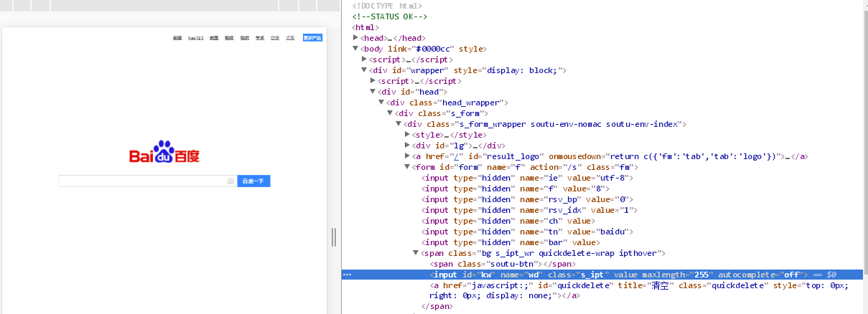Screen dimensions: 868x314
Task: Click the 登录 login link
Action: pos(275,37)
